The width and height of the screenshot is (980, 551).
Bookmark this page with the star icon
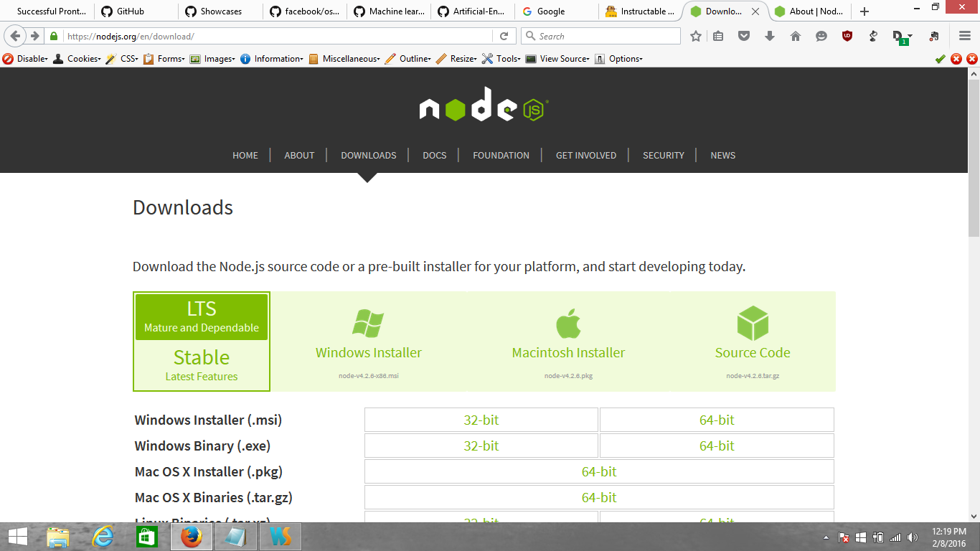pyautogui.click(x=695, y=36)
